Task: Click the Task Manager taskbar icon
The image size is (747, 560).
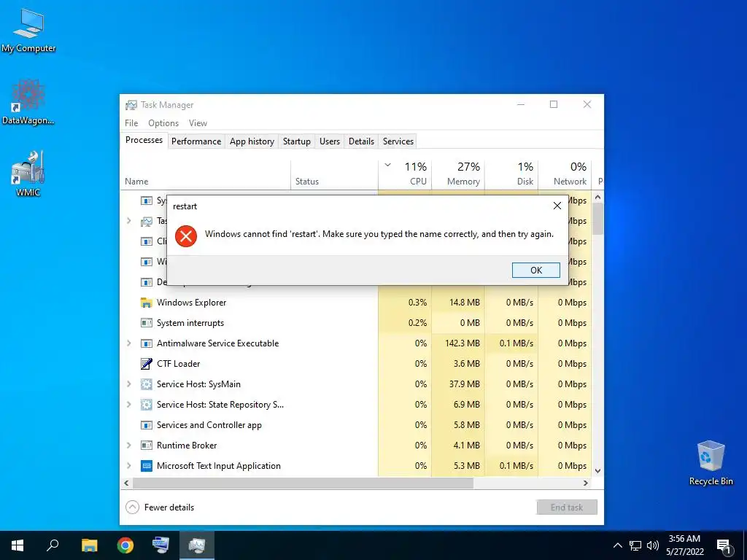Action: (x=197, y=545)
